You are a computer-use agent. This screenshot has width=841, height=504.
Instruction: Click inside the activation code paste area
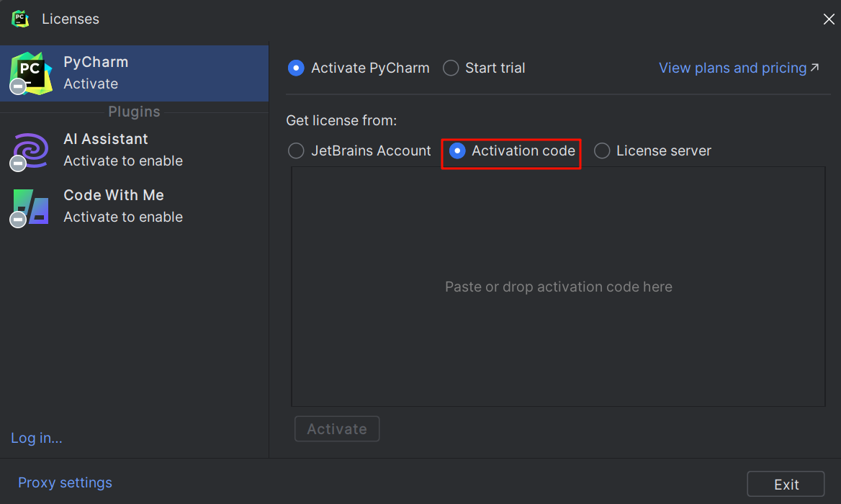pyautogui.click(x=558, y=287)
